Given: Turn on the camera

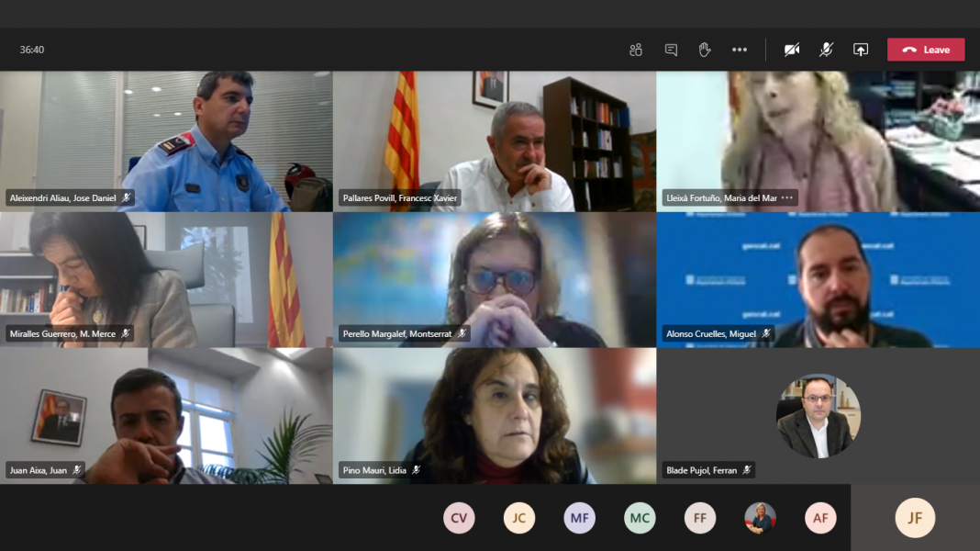Looking at the screenshot, I should (x=792, y=50).
